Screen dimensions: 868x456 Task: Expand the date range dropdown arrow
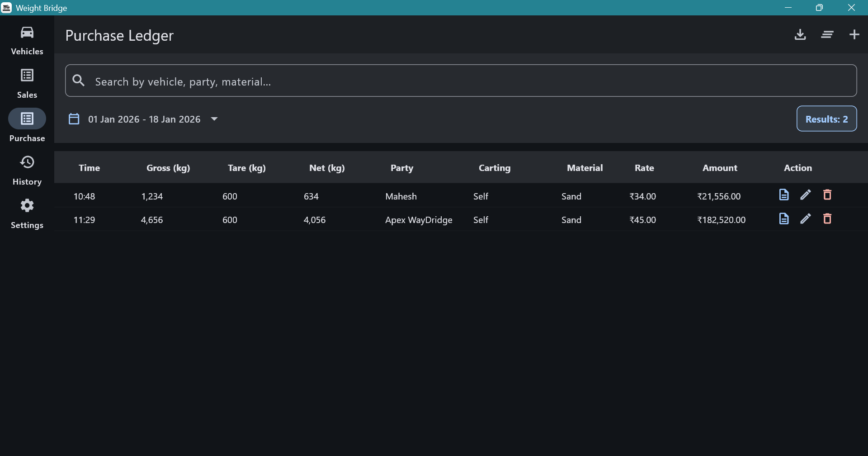tap(214, 119)
